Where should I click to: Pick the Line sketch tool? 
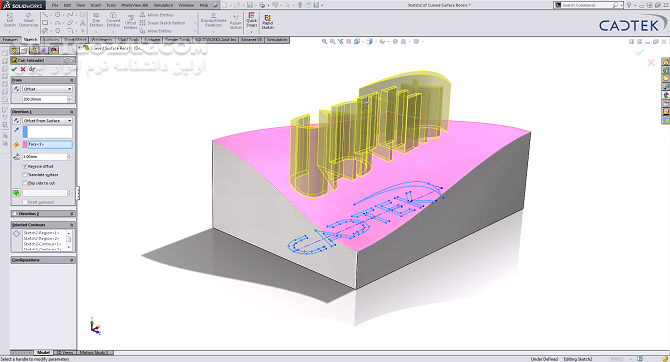(45, 15)
